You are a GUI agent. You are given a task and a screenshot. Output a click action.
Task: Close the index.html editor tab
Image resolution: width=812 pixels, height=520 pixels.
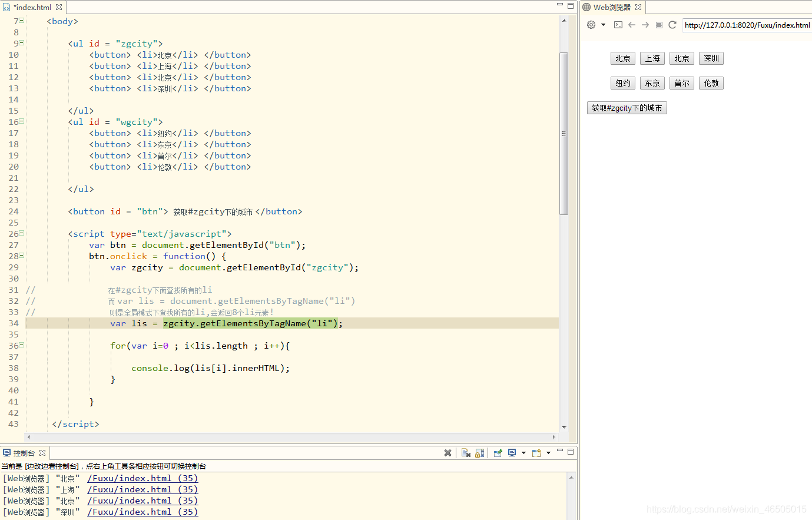point(59,7)
